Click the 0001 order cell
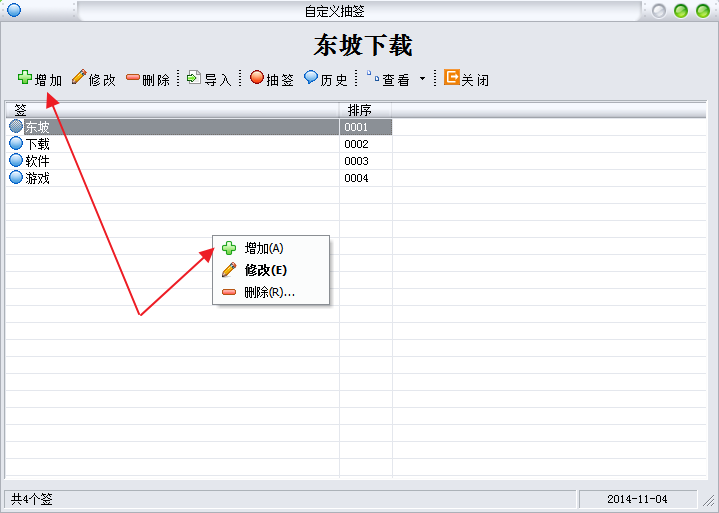This screenshot has width=719, height=513. 366,127
